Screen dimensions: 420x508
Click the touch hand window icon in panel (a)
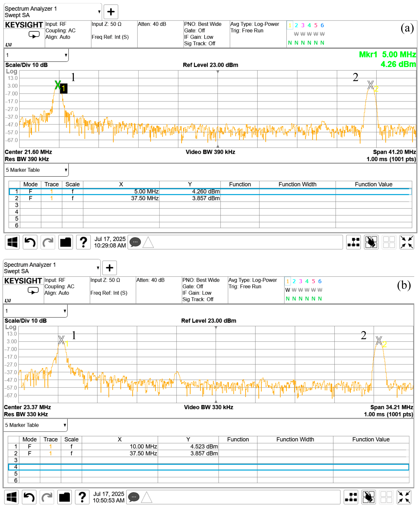click(x=371, y=242)
